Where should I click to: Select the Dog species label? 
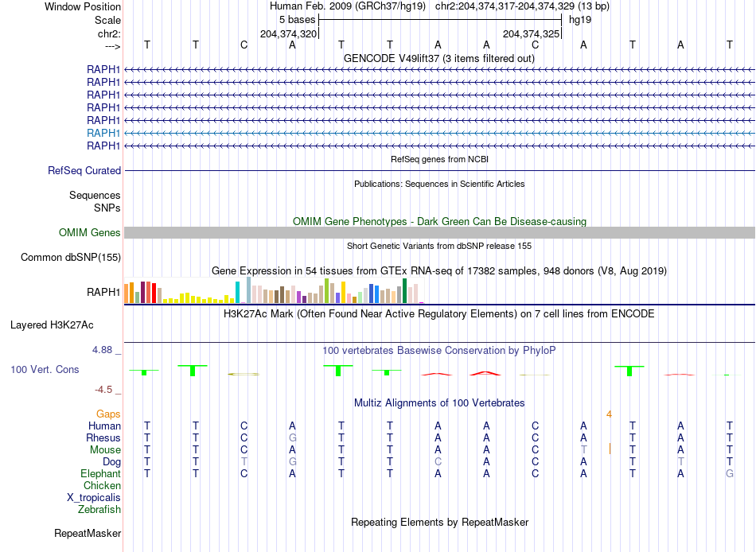click(111, 462)
